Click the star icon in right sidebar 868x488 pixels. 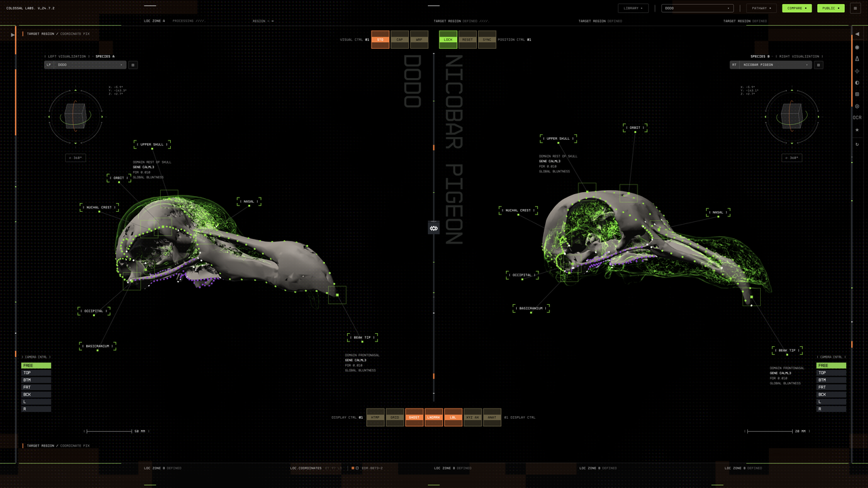click(x=857, y=130)
